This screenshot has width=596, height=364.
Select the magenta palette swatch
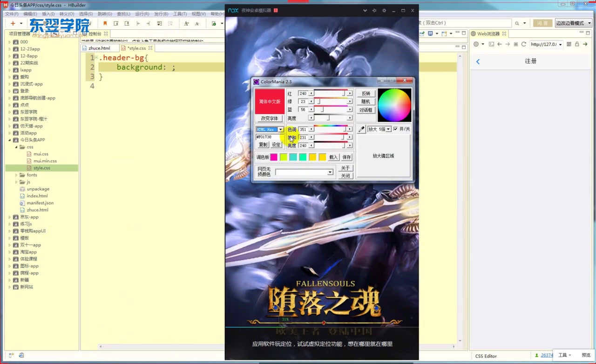pos(274,157)
